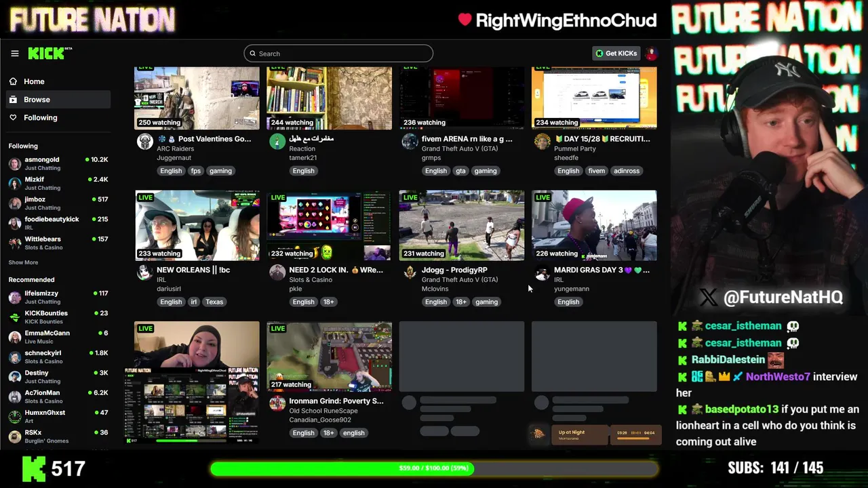
Task: Open the Jdogg ProdigyRP stream thumbnail
Action: (x=462, y=225)
